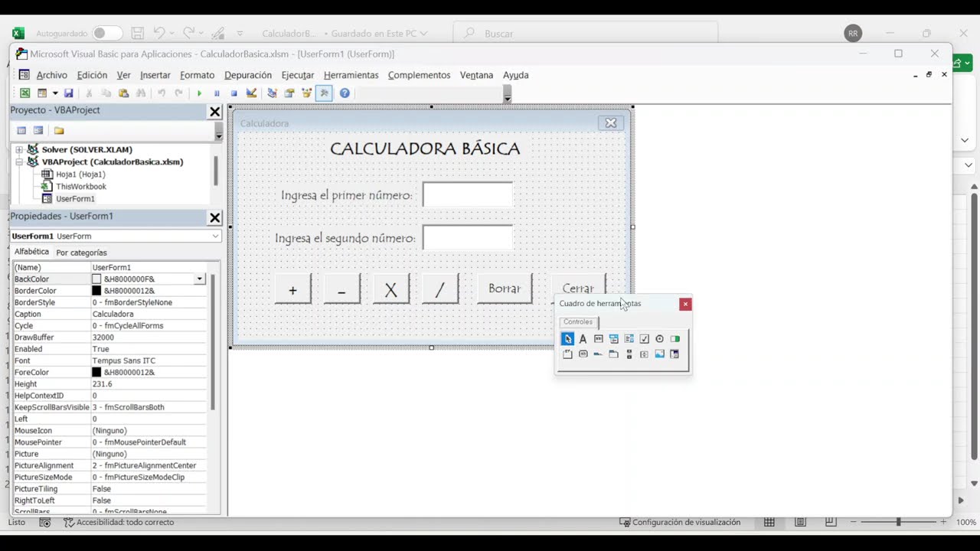The width and height of the screenshot is (980, 551).
Task: Select UserForm1 in the project tree
Action: click(x=75, y=199)
